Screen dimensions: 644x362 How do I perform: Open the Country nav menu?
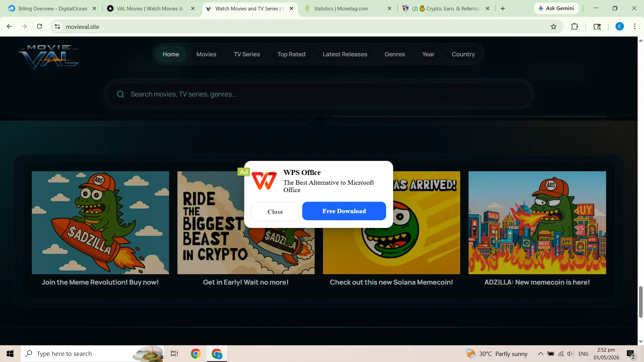[x=463, y=54]
